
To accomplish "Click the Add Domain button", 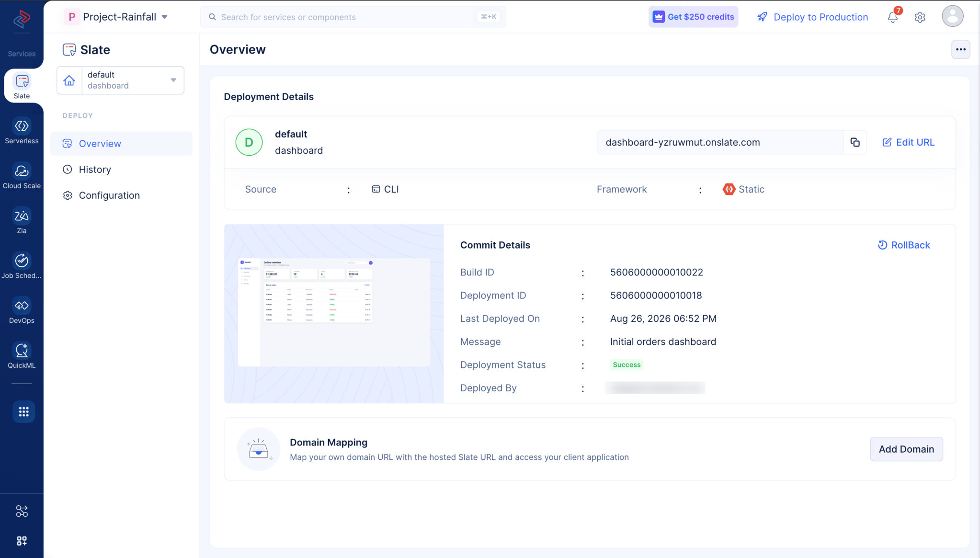I will [x=906, y=449].
